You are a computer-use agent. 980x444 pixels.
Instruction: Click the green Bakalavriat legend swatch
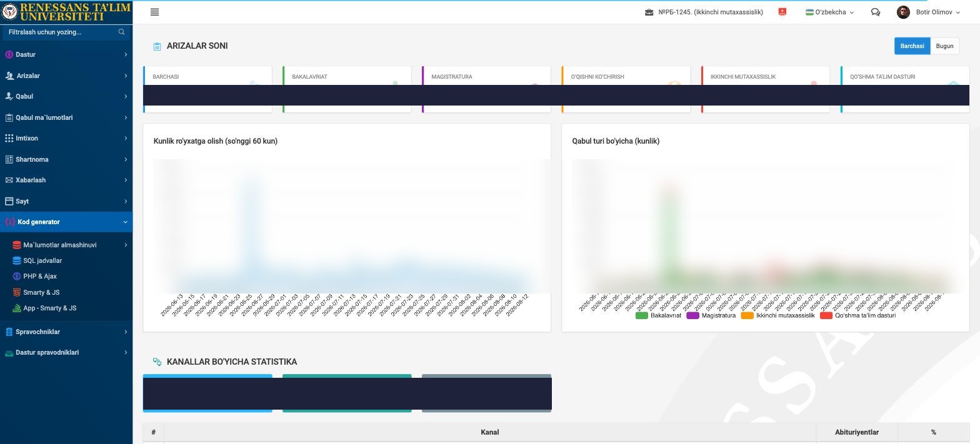click(641, 315)
